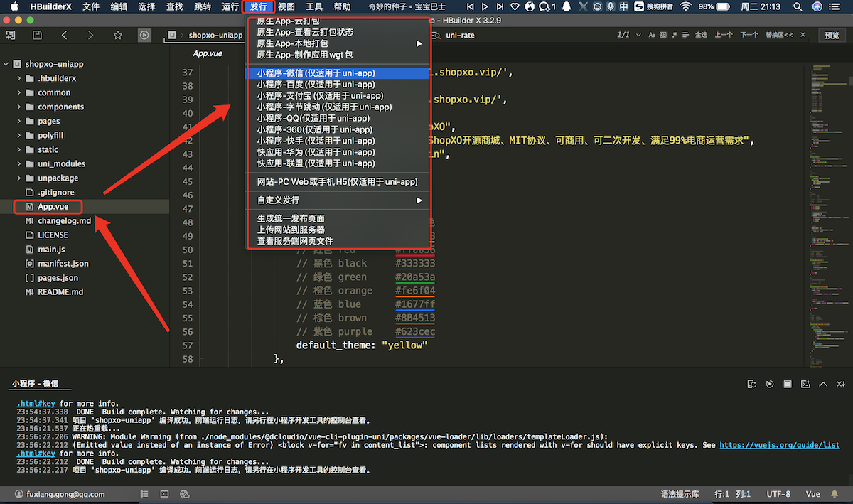The image size is (853, 504).
Task: Open the 运行 menu in menu bar
Action: coord(230,6)
